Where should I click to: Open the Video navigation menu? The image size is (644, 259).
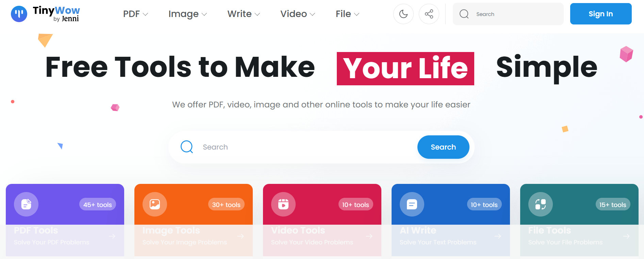(x=298, y=14)
